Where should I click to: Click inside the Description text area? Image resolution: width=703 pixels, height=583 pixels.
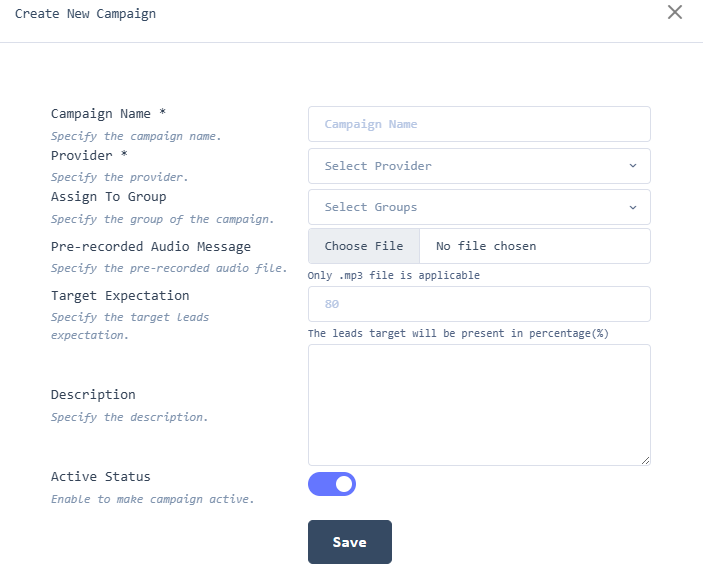tap(479, 404)
